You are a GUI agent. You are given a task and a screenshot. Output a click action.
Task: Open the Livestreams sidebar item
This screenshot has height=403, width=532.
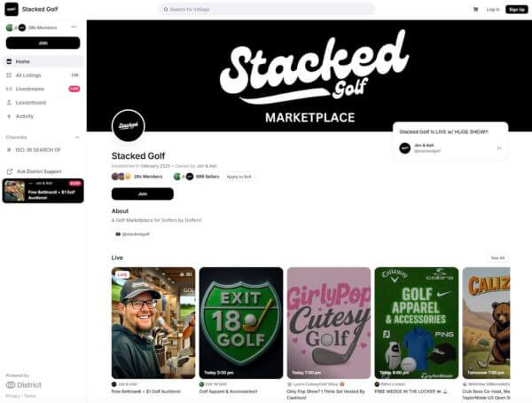point(43,89)
